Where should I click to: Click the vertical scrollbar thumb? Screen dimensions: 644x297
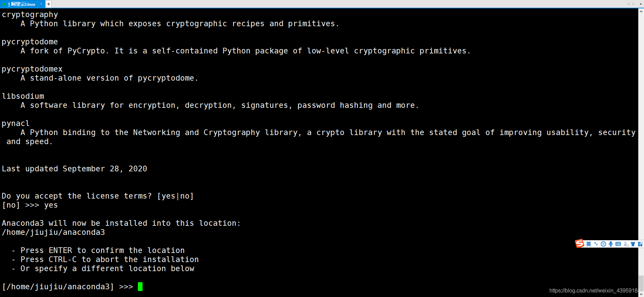tap(641, 283)
